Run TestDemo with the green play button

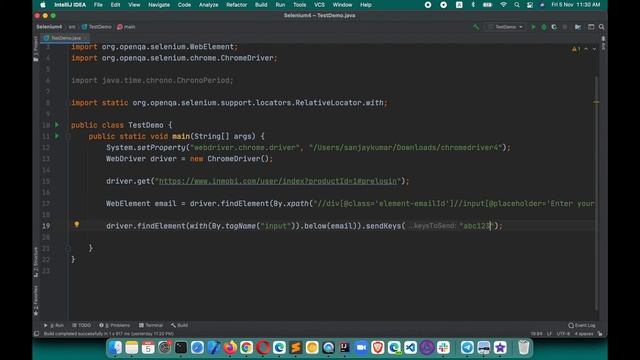[x=533, y=27]
